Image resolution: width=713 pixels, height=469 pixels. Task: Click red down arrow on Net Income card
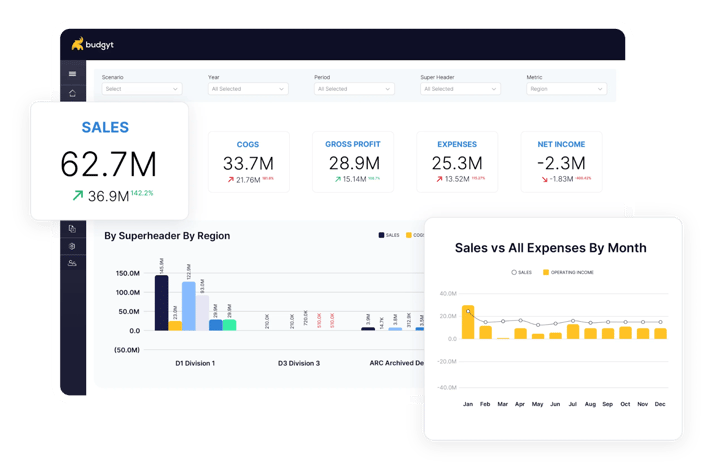[x=545, y=180]
